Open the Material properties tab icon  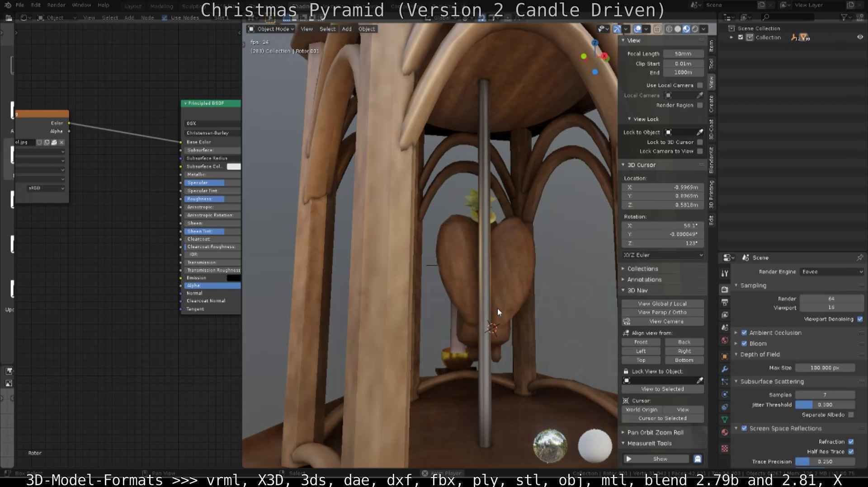pos(725,432)
